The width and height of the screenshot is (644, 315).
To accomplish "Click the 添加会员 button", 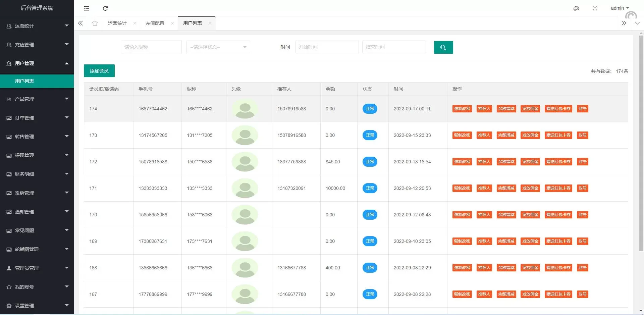I will point(99,71).
